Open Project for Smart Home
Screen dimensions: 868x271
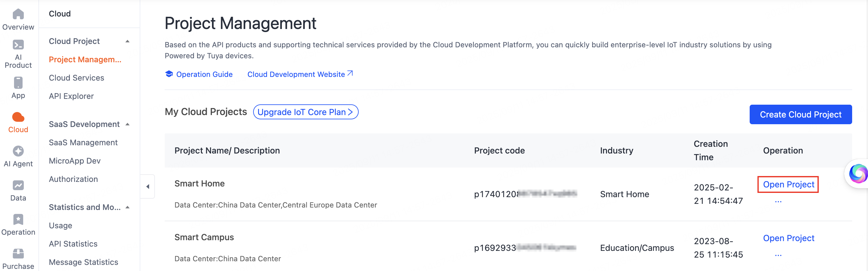pyautogui.click(x=788, y=184)
